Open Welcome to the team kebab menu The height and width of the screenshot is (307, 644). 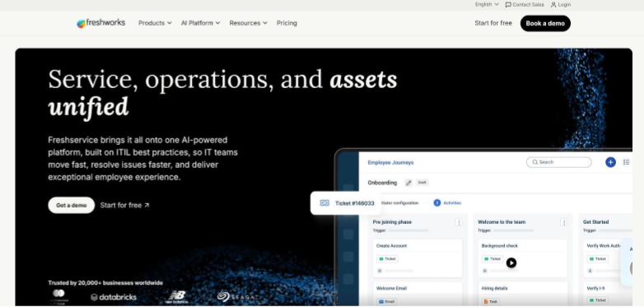pos(564,222)
